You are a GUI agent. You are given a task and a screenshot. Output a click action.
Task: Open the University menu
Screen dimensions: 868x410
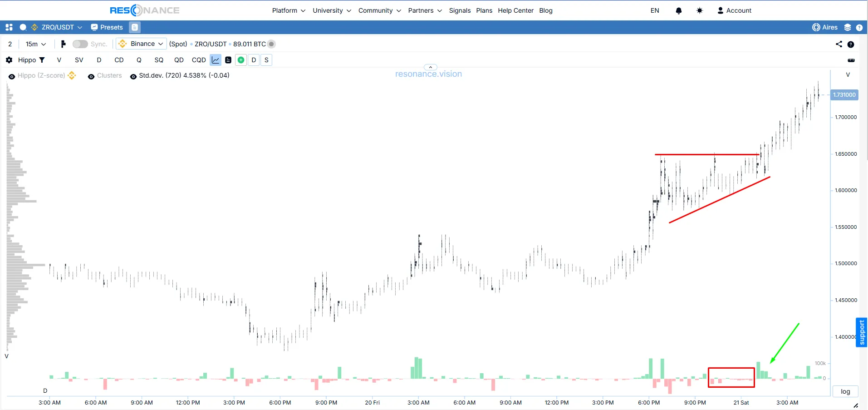coord(329,10)
